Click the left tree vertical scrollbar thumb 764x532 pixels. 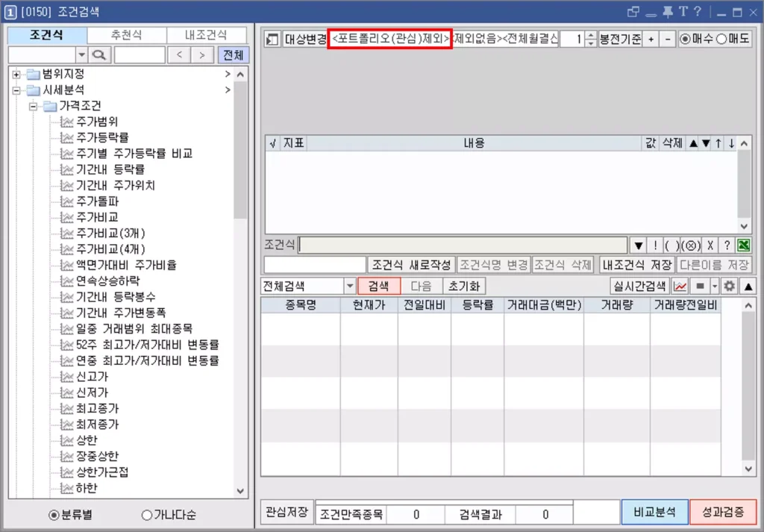[239, 151]
